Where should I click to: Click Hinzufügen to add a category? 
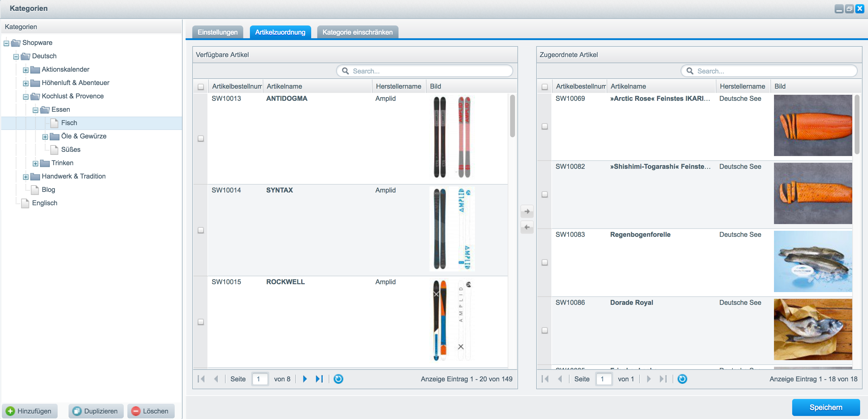(29, 411)
